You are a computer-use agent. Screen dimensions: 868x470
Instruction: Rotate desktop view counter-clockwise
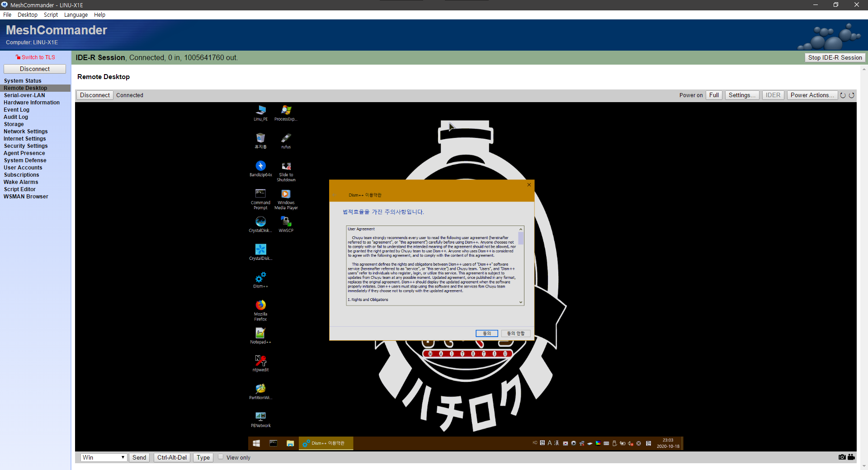(x=843, y=95)
